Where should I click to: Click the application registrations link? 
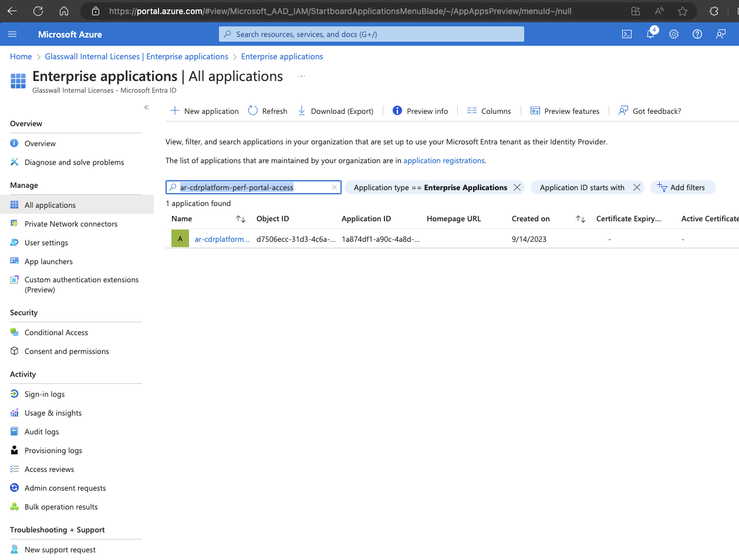(444, 160)
